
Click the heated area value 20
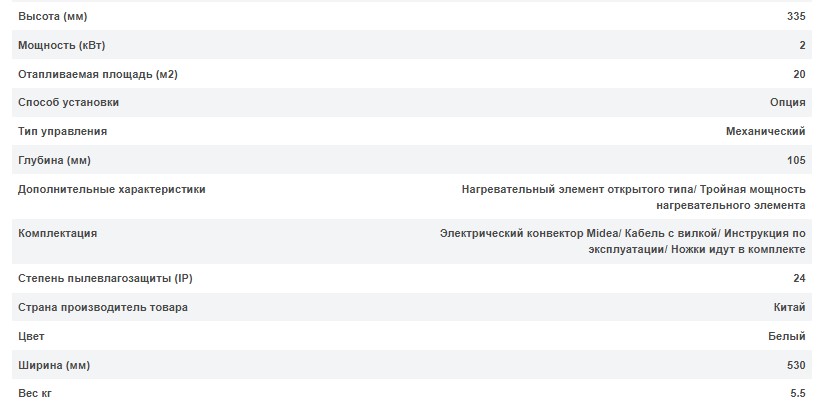coord(799,74)
